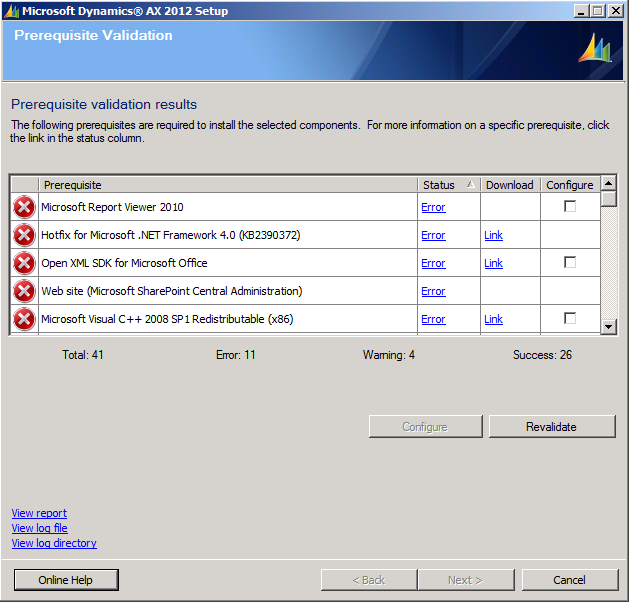Follow download Link for Open XML SDK
The width and height of the screenshot is (629, 602).
tap(493, 264)
